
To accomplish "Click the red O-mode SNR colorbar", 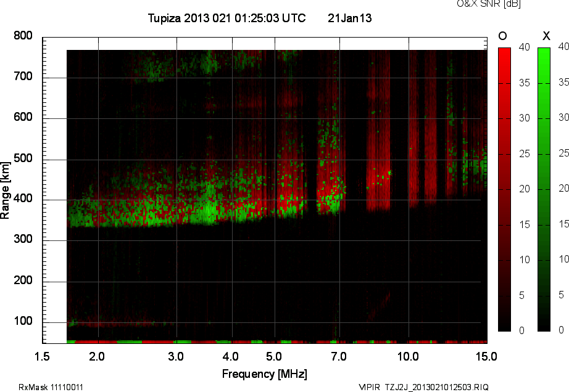I will click(x=504, y=189).
